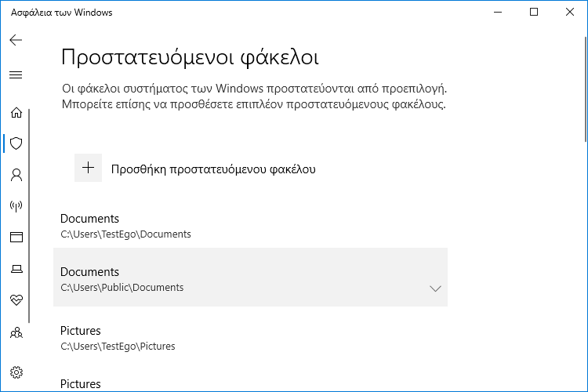The image size is (588, 392).
Task: Open Family options people icon
Action: pyautogui.click(x=16, y=332)
